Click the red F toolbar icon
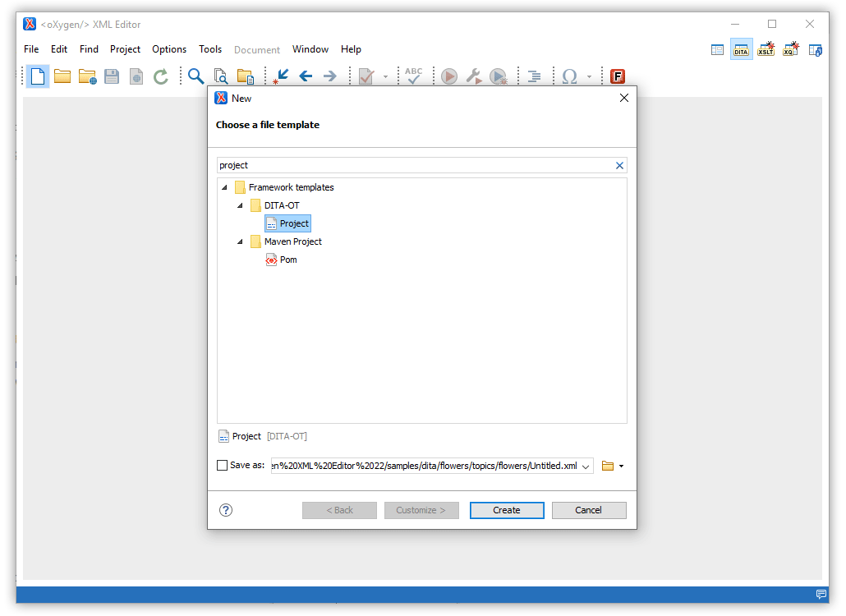846x616 pixels. (617, 76)
